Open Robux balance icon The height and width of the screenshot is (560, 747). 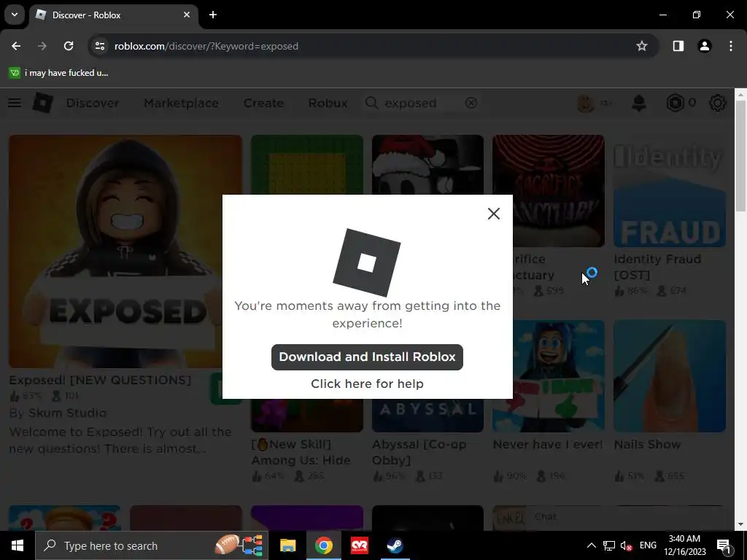[675, 103]
